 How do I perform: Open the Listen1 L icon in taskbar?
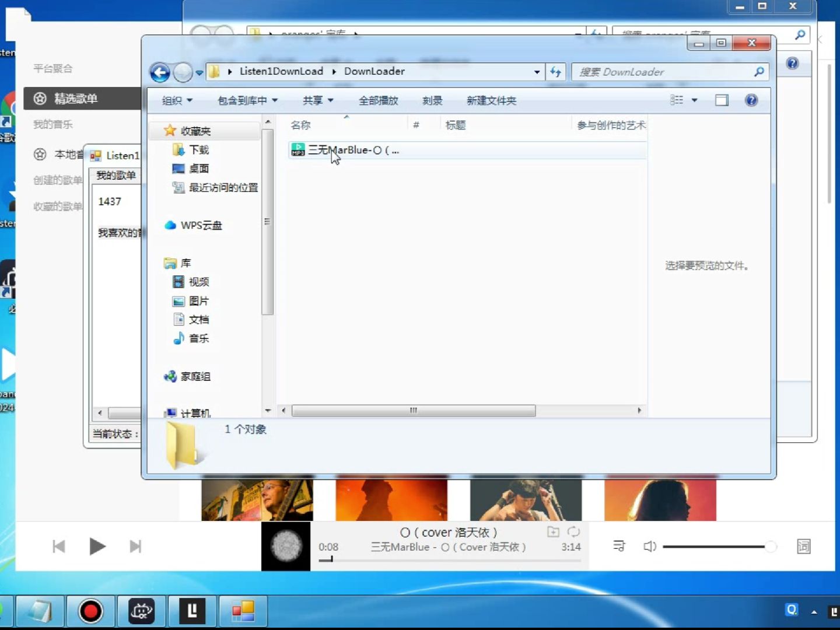[192, 611]
